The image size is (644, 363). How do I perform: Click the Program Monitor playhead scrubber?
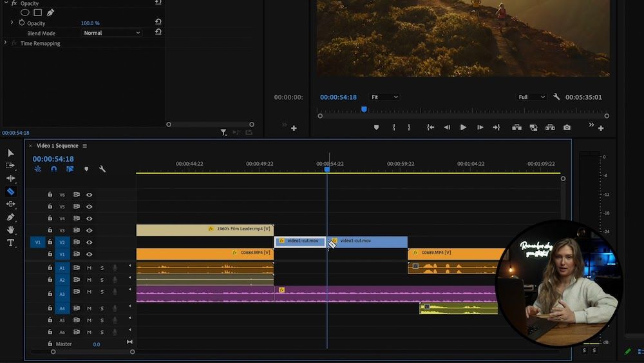[364, 110]
